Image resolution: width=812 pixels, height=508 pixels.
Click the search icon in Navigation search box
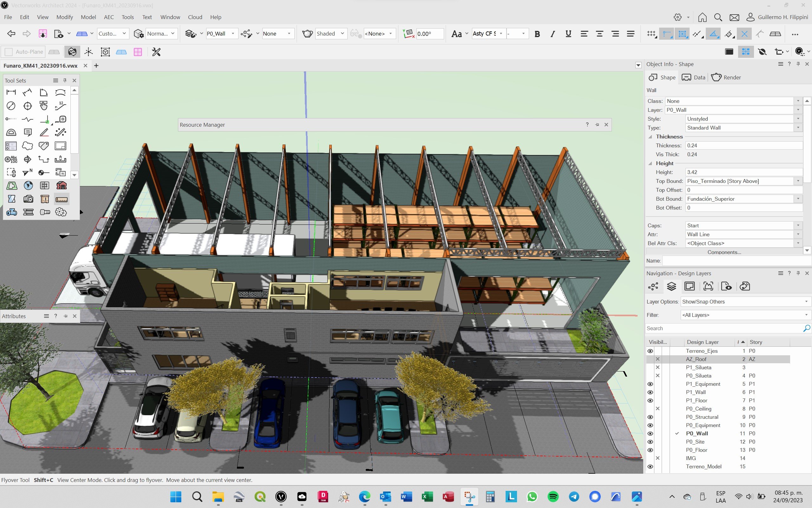coord(807,328)
